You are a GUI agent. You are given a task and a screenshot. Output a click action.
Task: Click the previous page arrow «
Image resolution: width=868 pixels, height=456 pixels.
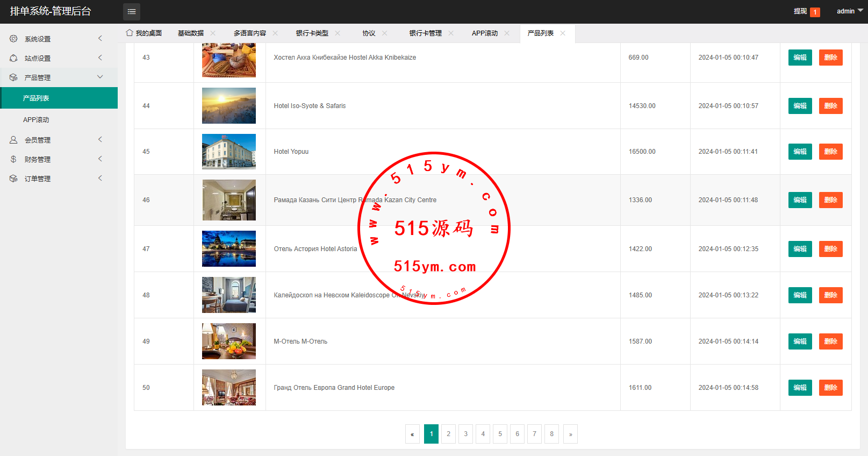point(412,434)
